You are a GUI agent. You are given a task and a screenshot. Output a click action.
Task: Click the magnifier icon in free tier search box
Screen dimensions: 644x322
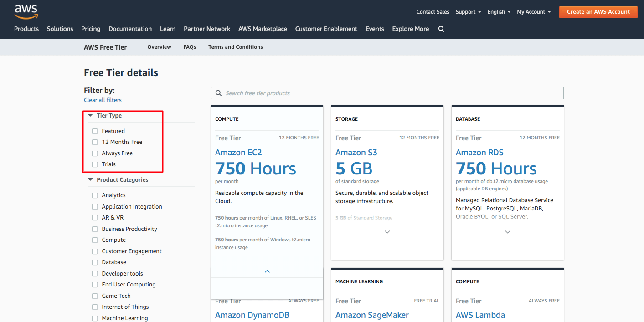(x=218, y=93)
